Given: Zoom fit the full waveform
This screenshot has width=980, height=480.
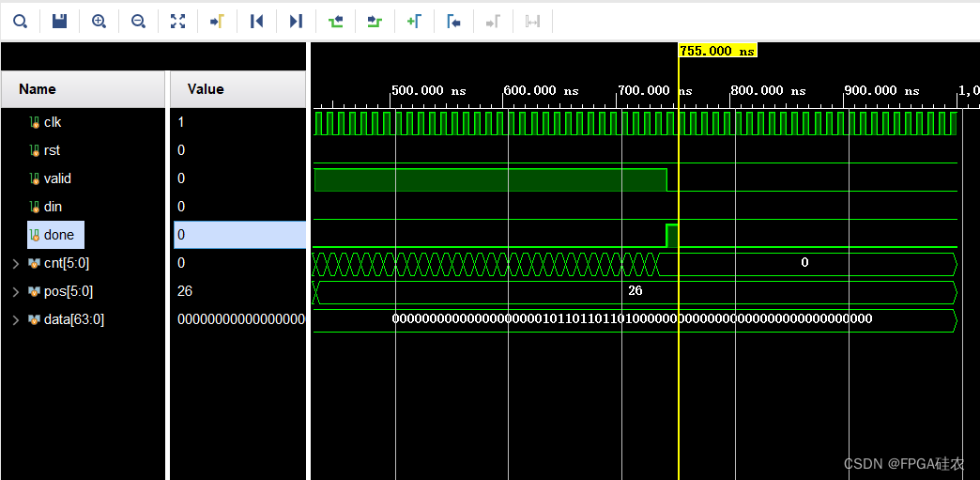Looking at the screenshot, I should click(178, 22).
